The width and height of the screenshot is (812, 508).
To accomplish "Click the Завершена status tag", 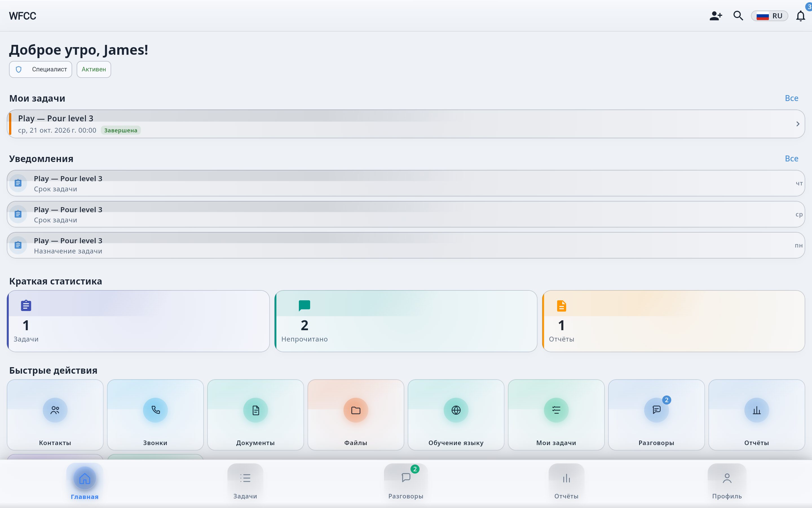I will (x=121, y=130).
